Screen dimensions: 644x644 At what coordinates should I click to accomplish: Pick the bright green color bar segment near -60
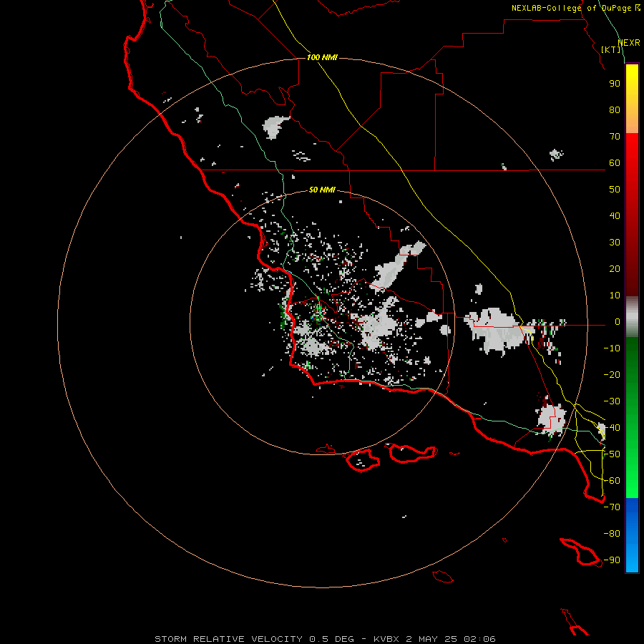point(632,481)
